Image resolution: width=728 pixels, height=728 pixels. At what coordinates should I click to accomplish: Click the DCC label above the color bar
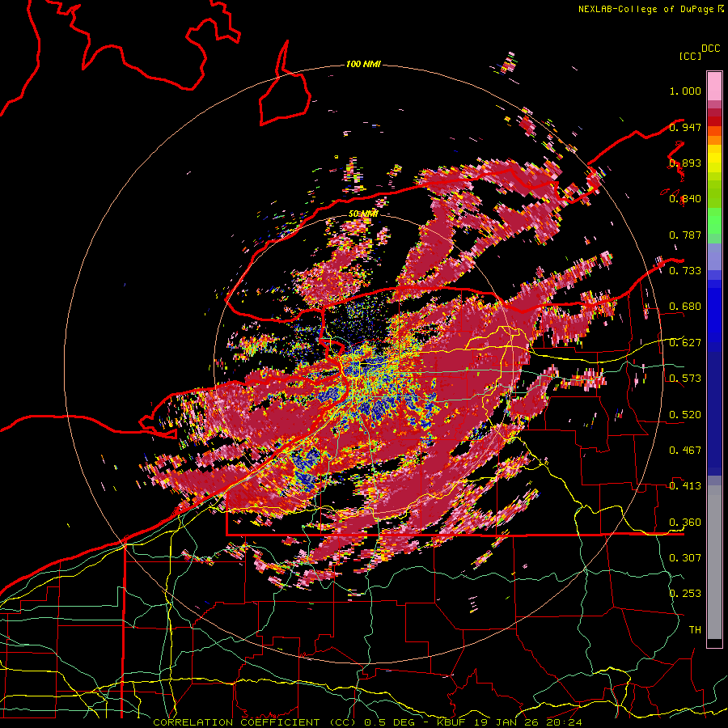(711, 49)
